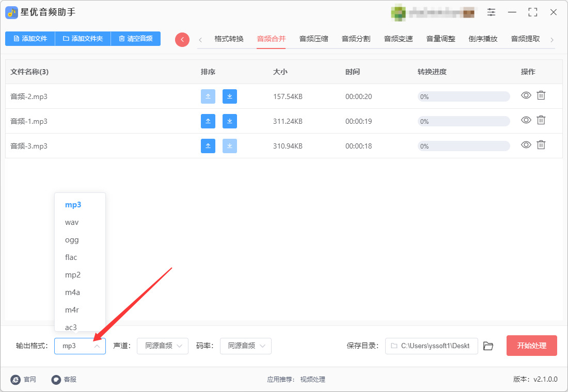Delete 音频-1.mp3 with trash icon

pyautogui.click(x=541, y=120)
